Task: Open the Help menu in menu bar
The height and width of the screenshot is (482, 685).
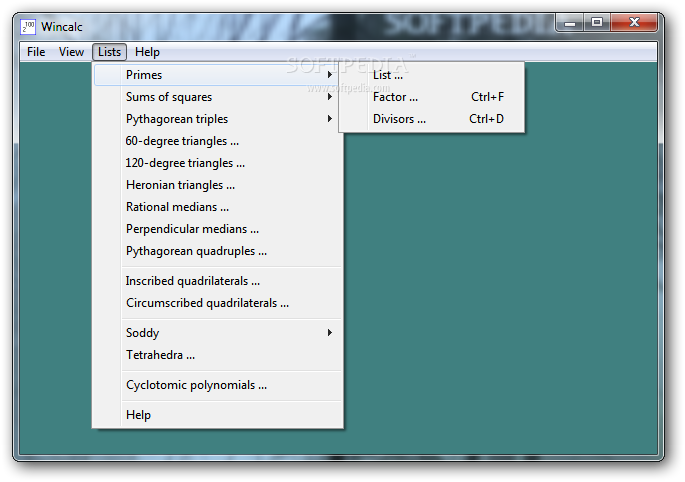Action: tap(147, 52)
